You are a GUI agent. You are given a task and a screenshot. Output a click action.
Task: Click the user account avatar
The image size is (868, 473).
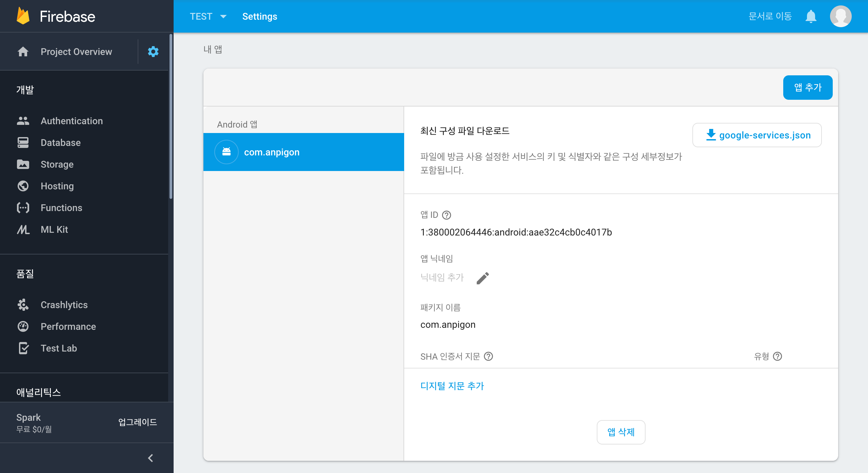click(x=840, y=16)
